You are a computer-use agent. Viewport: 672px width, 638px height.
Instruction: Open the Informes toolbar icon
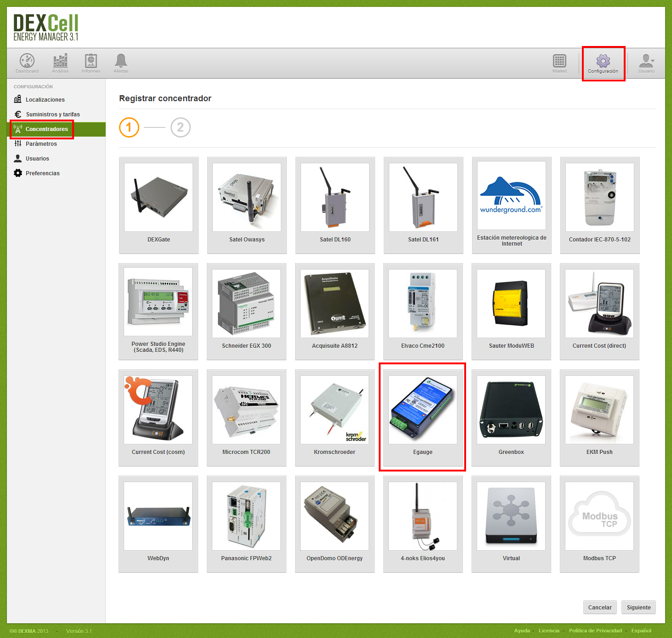pyautogui.click(x=91, y=63)
